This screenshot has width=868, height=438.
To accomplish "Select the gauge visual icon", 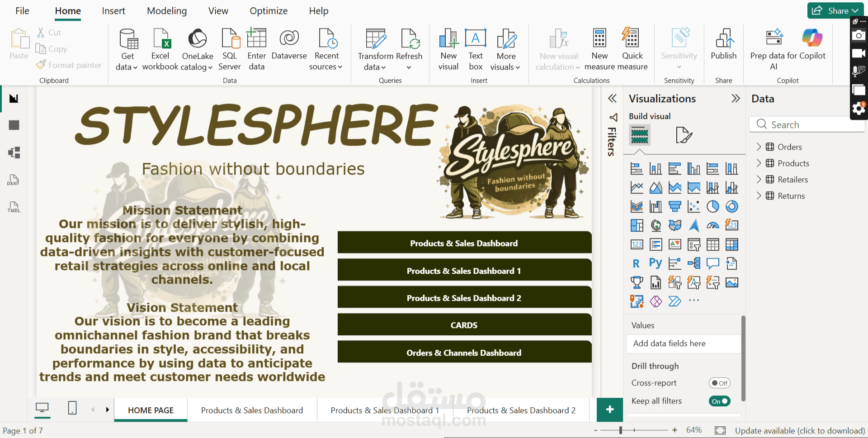I will pos(713,225).
